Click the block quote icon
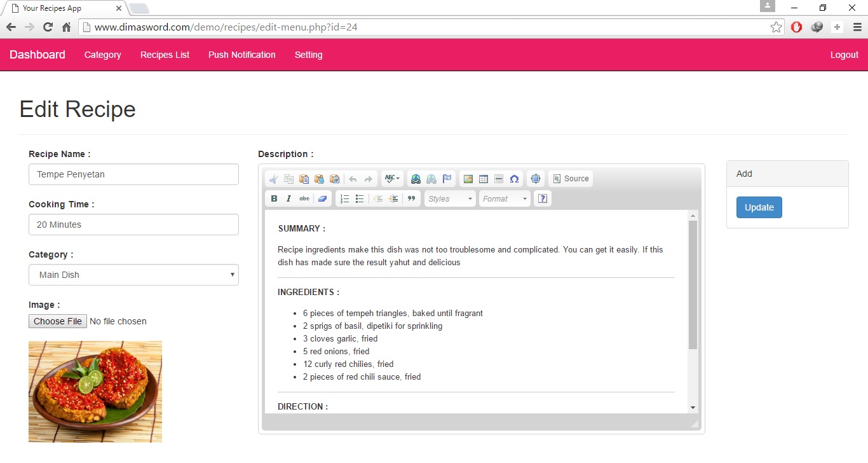This screenshot has height=463, width=868. coord(411,199)
